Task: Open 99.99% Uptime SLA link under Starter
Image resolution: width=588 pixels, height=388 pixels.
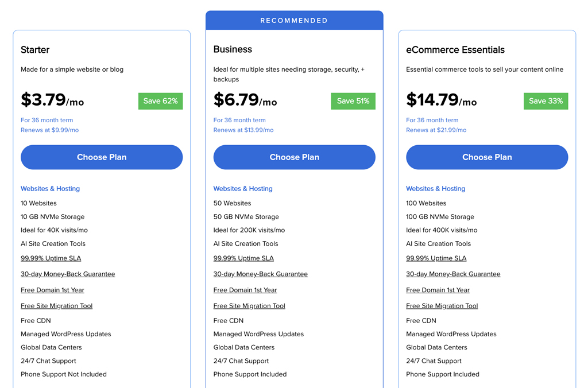Action: (51, 258)
